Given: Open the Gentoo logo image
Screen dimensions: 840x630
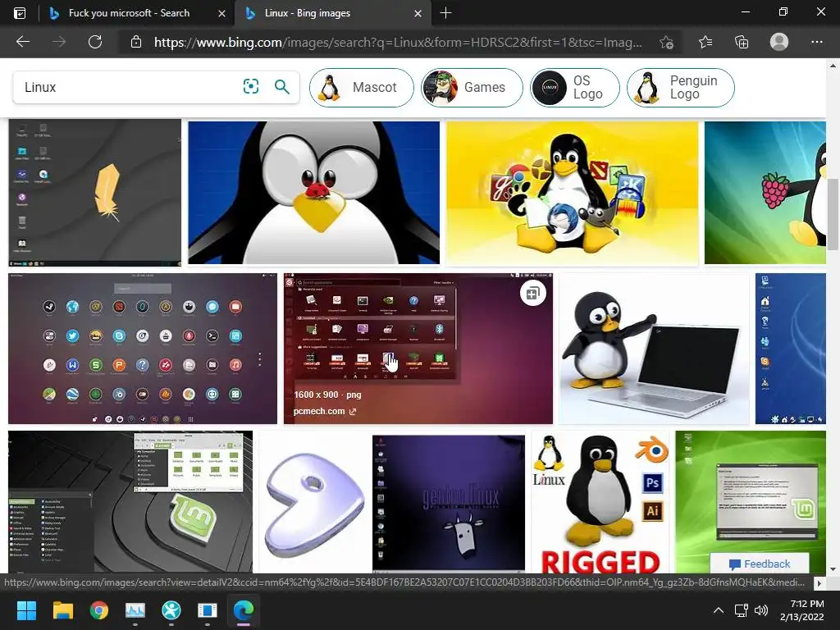Looking at the screenshot, I should click(313, 502).
